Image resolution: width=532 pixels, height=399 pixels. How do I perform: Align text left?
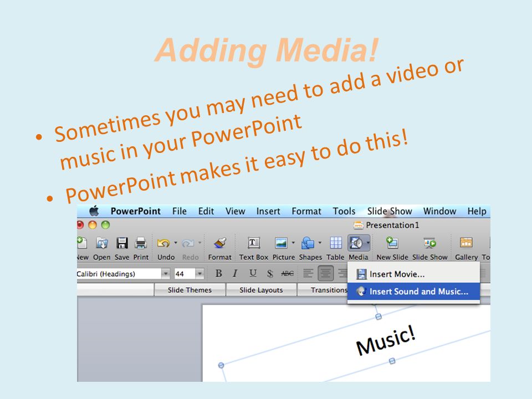point(308,273)
